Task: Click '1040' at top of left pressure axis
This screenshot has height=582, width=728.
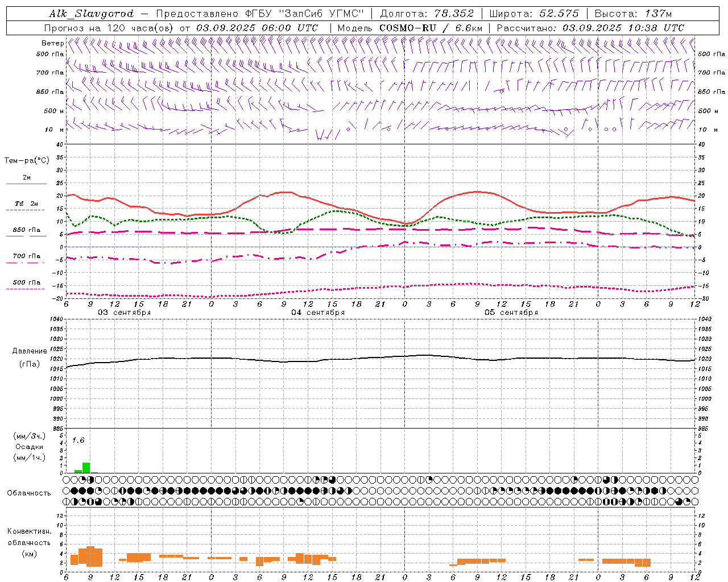Action: click(x=56, y=319)
